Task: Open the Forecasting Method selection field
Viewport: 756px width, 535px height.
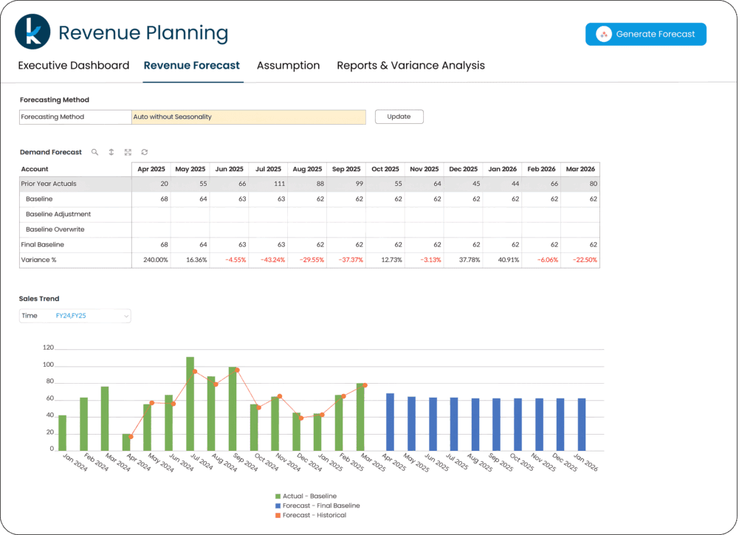Action: click(248, 117)
